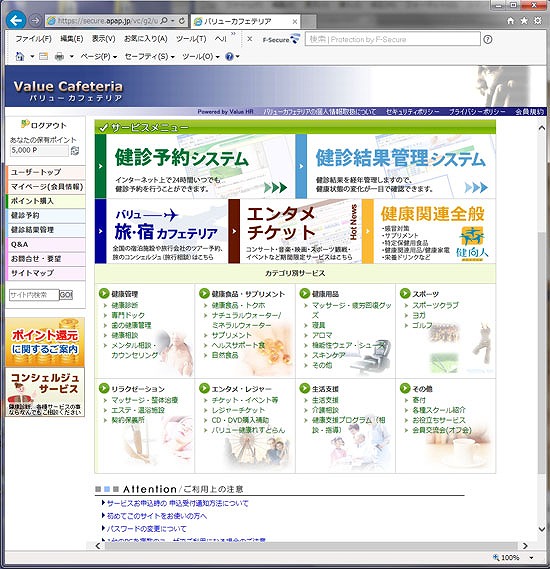Image resolution: width=550 pixels, height=569 pixels.
Task: Open the セーフティ(S) dropdown menu
Action: pos(149,56)
